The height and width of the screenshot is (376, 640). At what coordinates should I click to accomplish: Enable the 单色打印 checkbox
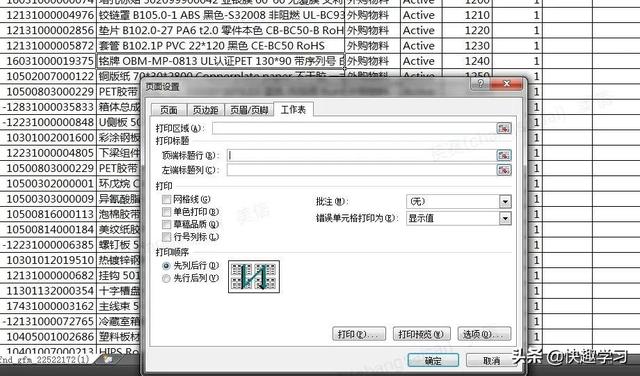point(166,212)
